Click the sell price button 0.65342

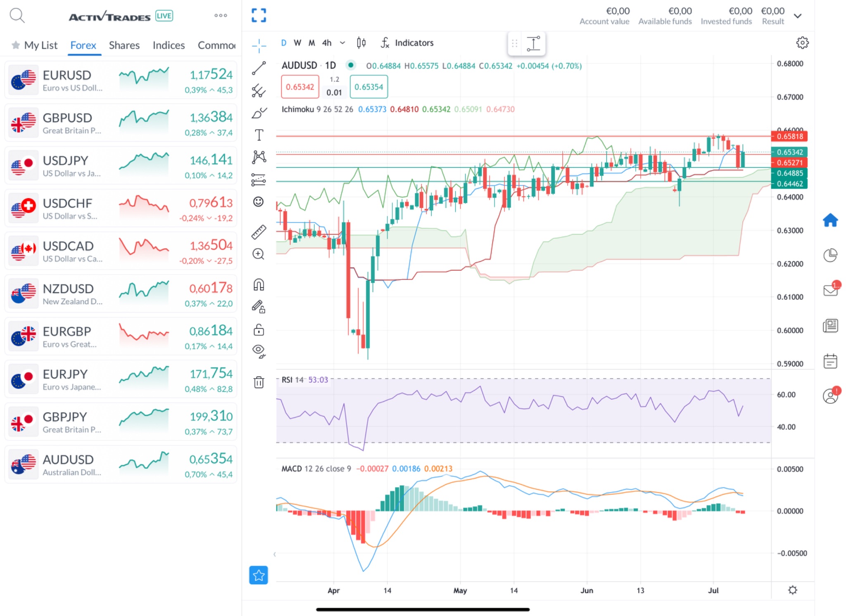click(x=300, y=87)
